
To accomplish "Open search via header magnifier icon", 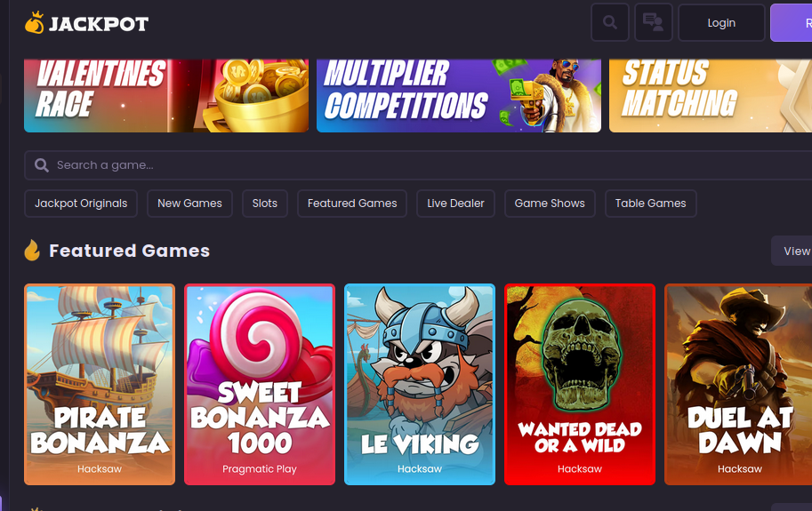I will [610, 22].
